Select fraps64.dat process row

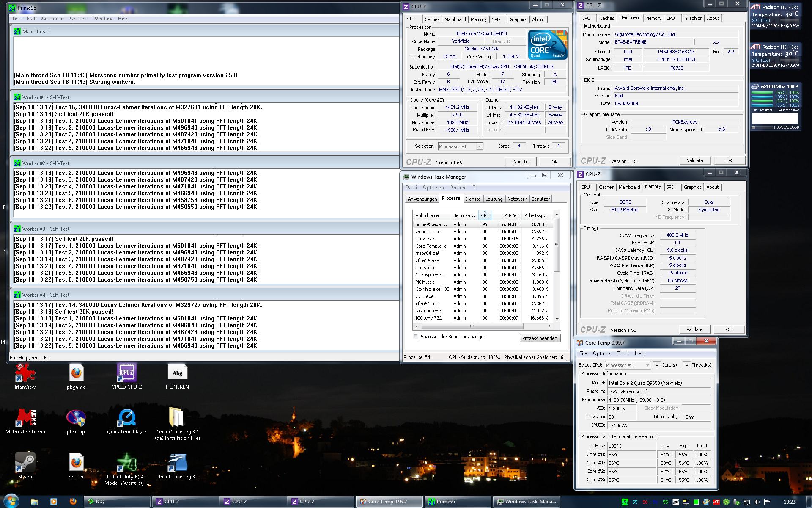[x=483, y=253]
